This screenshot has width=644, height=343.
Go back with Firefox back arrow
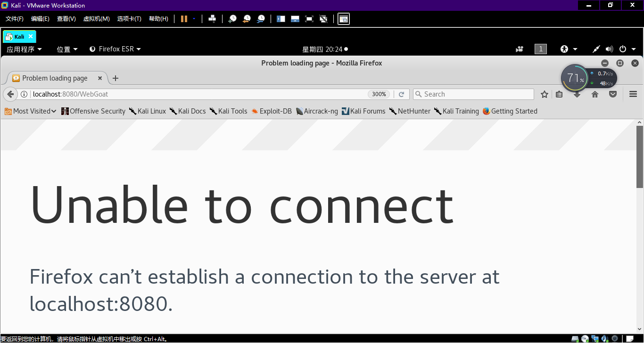tap(10, 94)
